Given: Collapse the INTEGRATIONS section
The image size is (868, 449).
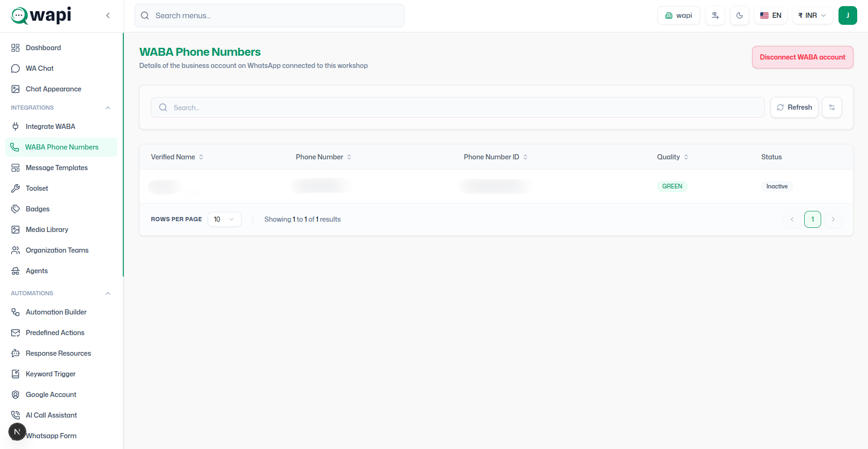Looking at the screenshot, I should tap(108, 108).
